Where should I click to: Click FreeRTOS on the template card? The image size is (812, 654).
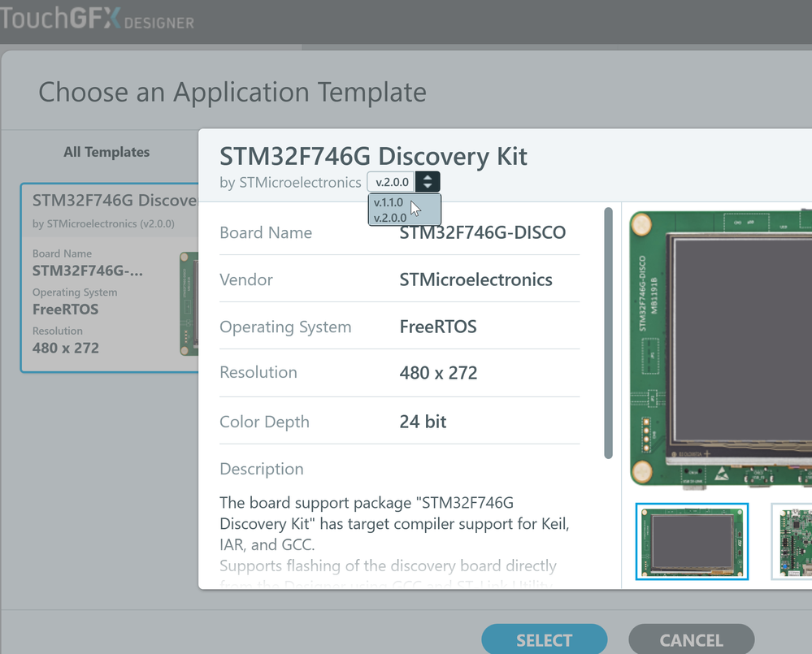click(65, 310)
